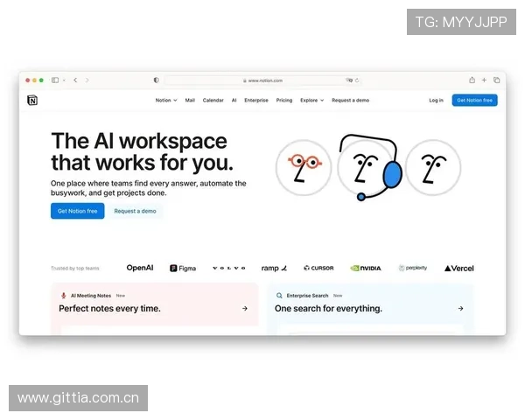Image resolution: width=525 pixels, height=420 pixels.
Task: Expand the Notion dropdown menu
Action: pos(165,100)
